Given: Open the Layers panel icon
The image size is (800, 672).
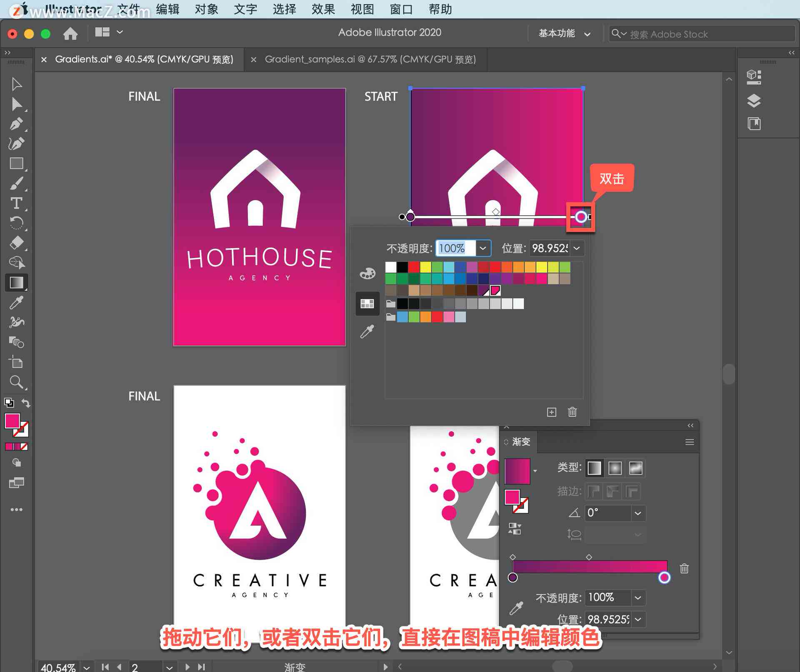Looking at the screenshot, I should (x=754, y=101).
